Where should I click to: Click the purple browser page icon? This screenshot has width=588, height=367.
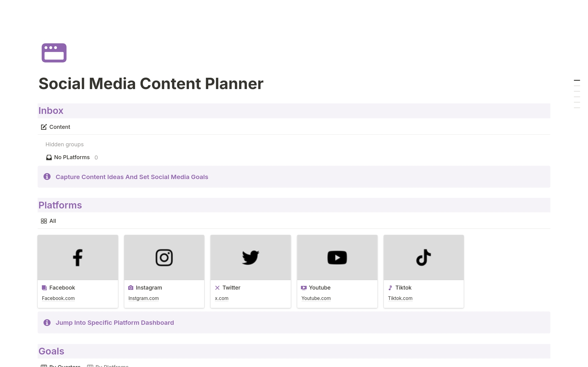coord(54,53)
